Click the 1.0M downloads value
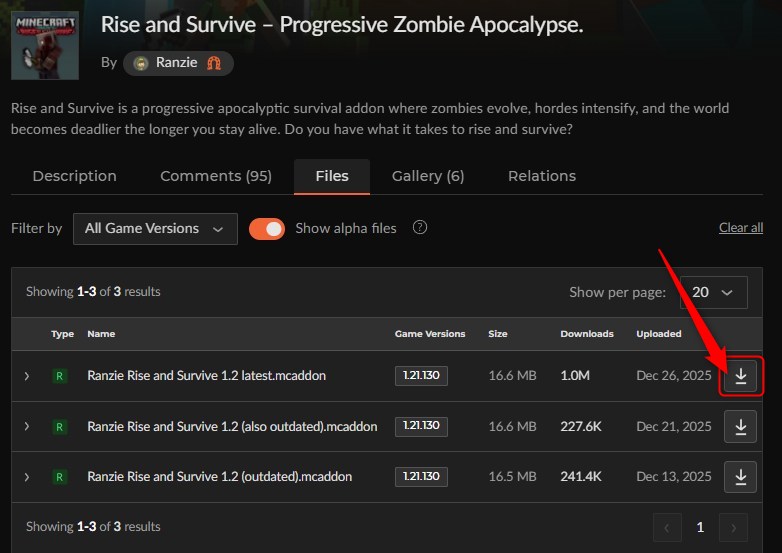The image size is (782, 553). point(575,375)
